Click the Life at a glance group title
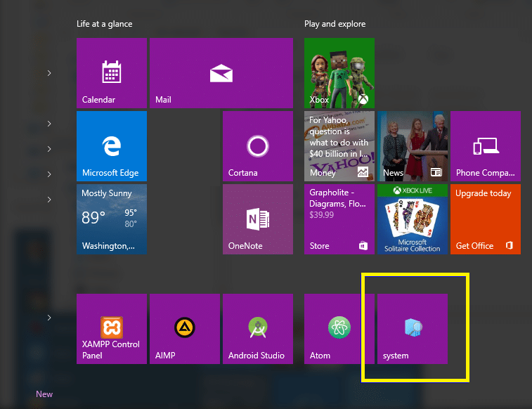This screenshot has height=409, width=532. [105, 24]
